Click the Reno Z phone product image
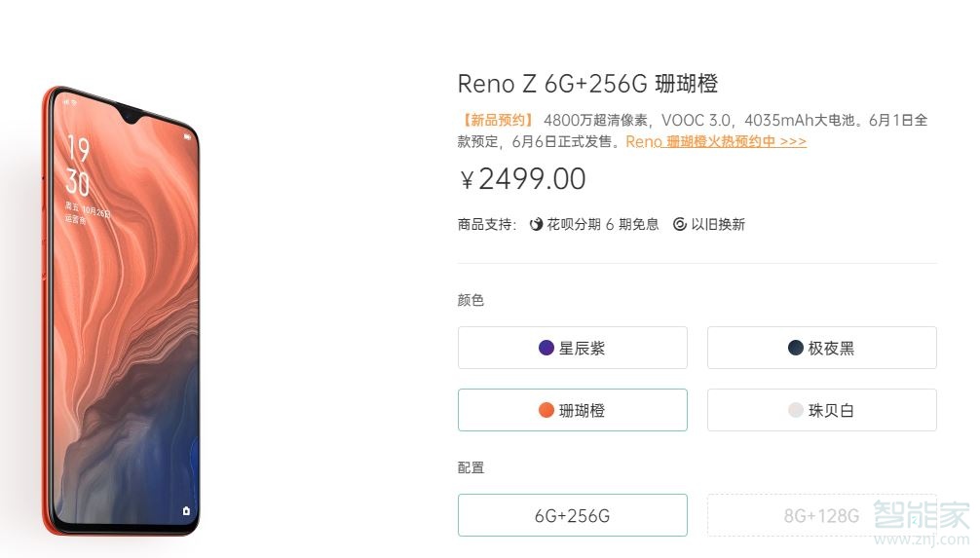The height and width of the screenshot is (558, 980). [x=122, y=312]
